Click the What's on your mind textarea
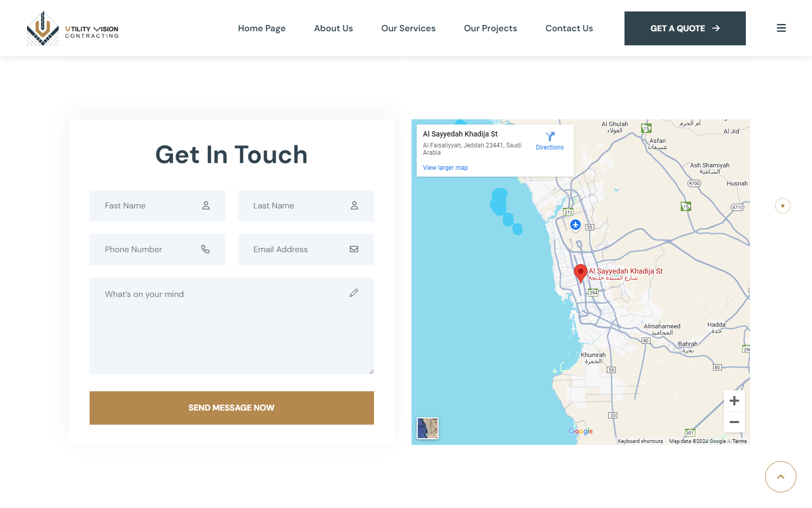 pyautogui.click(x=231, y=326)
